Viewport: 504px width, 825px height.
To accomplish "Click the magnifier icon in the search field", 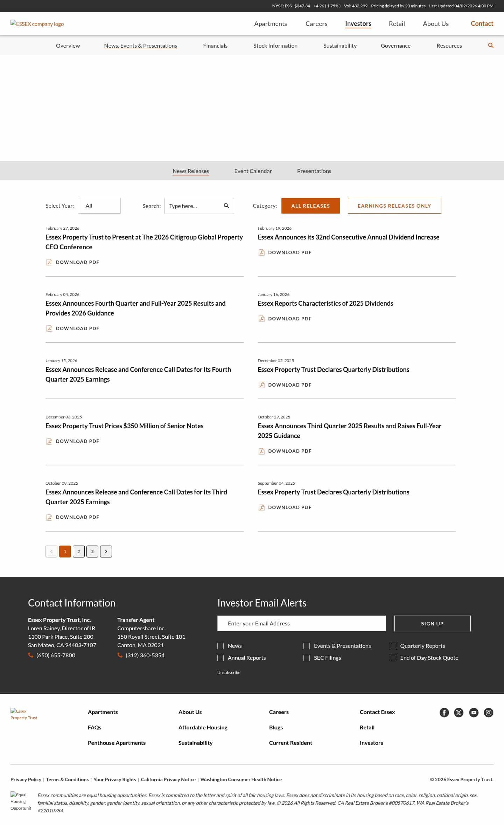I will pyautogui.click(x=226, y=206).
